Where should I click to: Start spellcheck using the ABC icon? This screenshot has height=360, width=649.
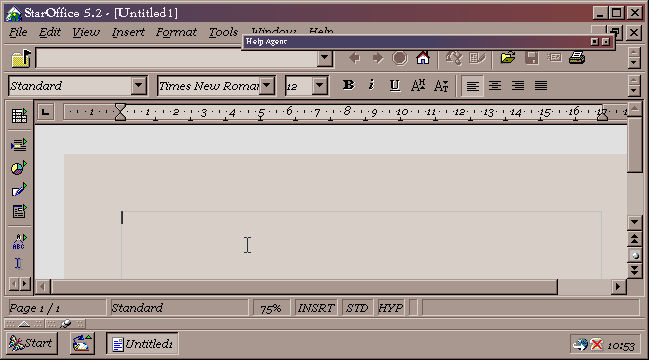point(19,242)
